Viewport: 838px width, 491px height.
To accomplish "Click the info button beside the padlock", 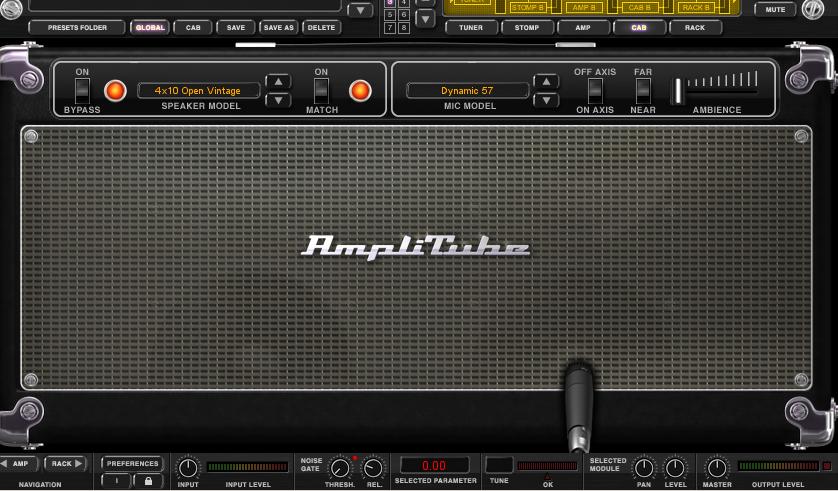I will (116, 481).
